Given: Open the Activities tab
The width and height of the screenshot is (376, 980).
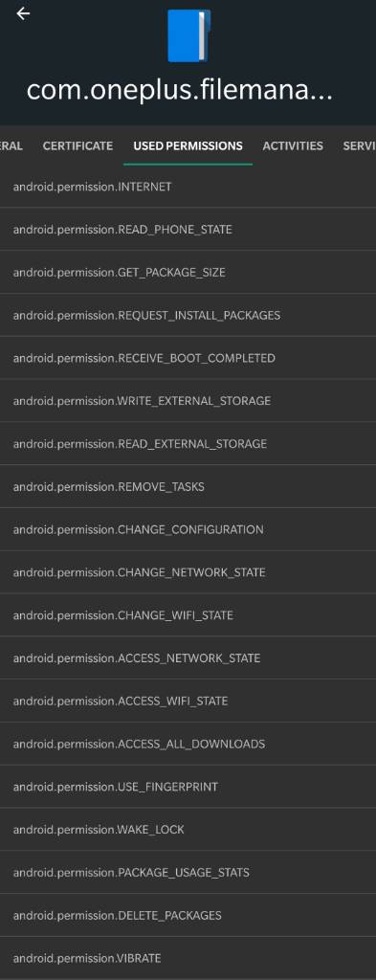Looking at the screenshot, I should pyautogui.click(x=293, y=145).
